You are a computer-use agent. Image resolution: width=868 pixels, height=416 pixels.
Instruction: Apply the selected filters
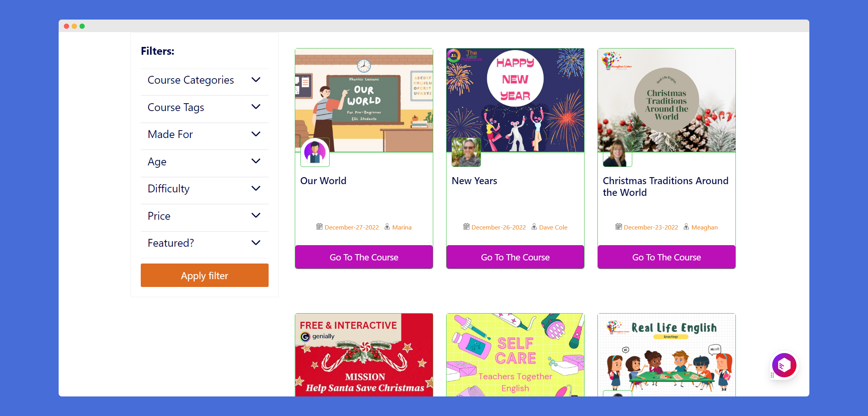[204, 275]
